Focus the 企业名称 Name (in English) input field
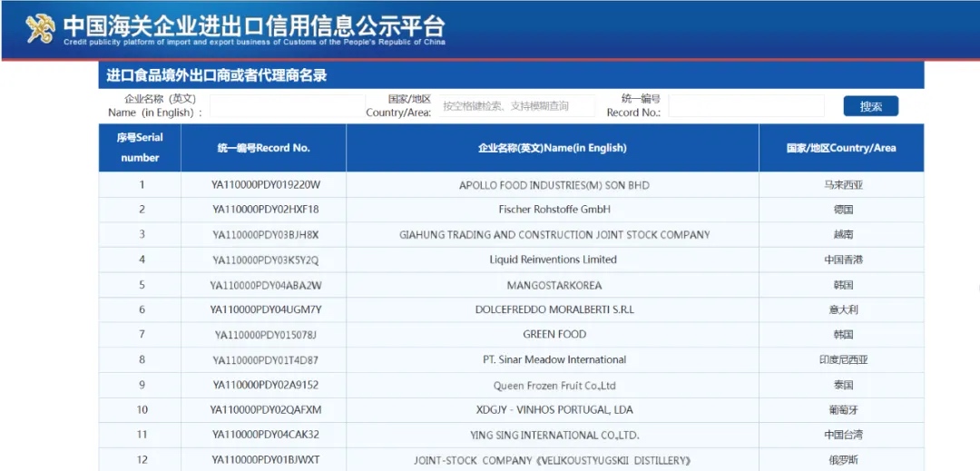 coord(286,106)
